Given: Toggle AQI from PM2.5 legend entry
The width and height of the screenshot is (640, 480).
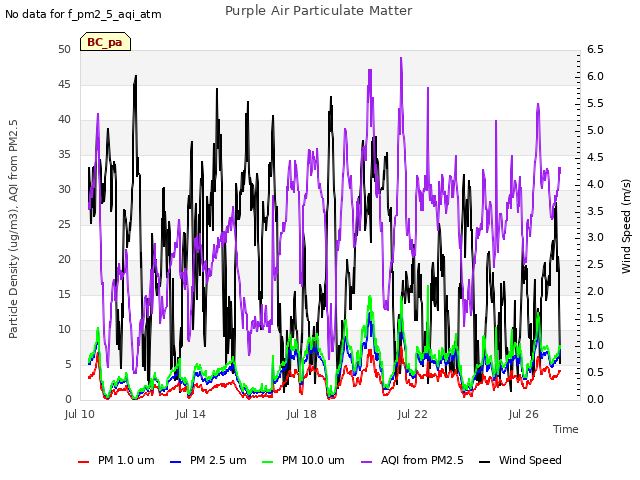Looking at the screenshot, I should (413, 460).
